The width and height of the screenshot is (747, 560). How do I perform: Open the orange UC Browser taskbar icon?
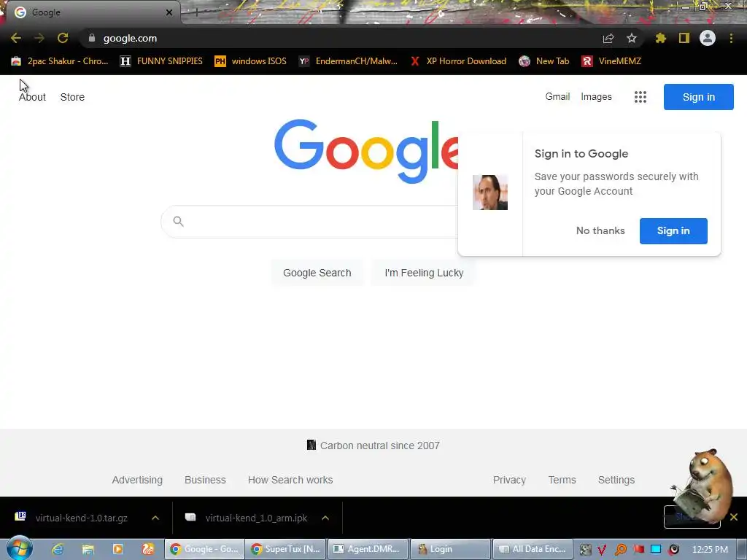tap(148, 549)
